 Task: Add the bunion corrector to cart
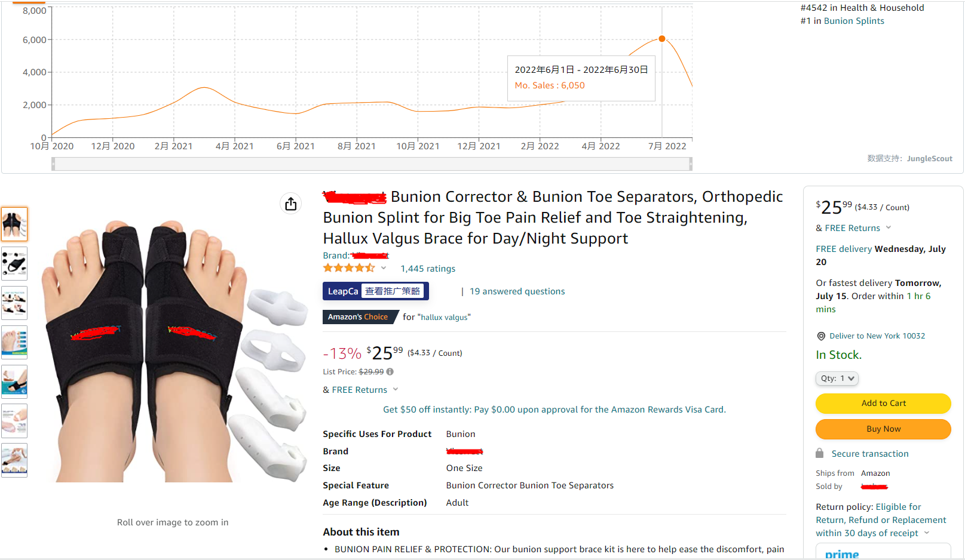pyautogui.click(x=883, y=404)
